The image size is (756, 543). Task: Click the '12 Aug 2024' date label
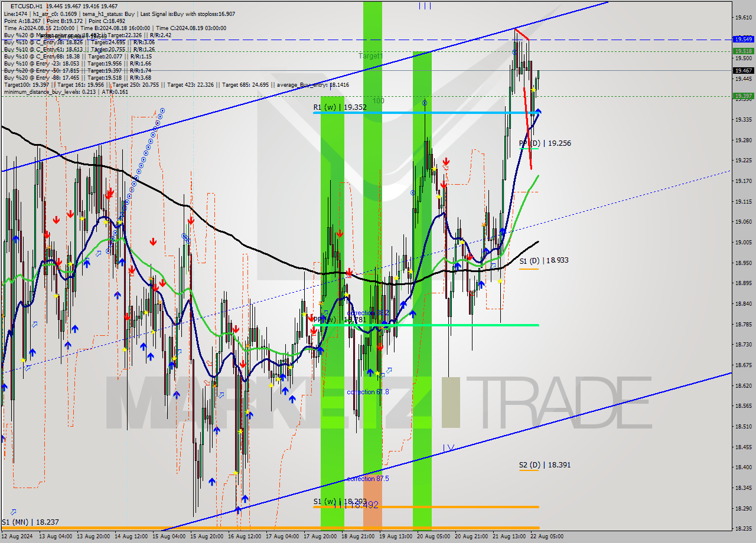17,537
